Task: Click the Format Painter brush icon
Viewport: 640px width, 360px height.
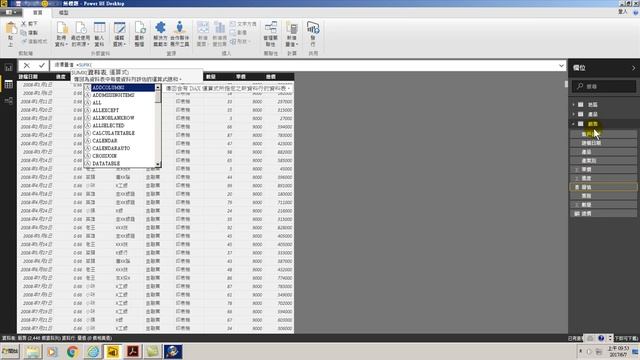Action: point(24,41)
